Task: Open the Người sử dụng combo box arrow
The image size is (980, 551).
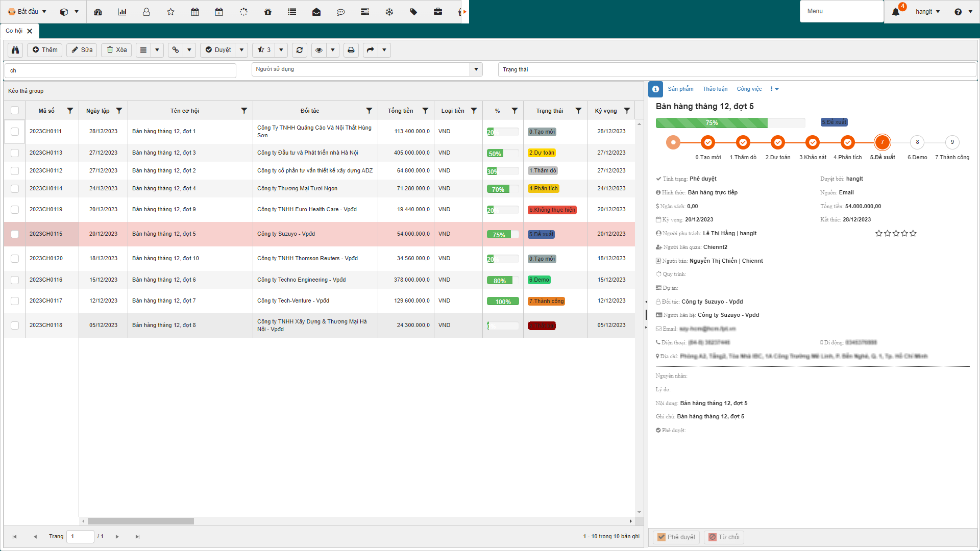Action: 476,69
